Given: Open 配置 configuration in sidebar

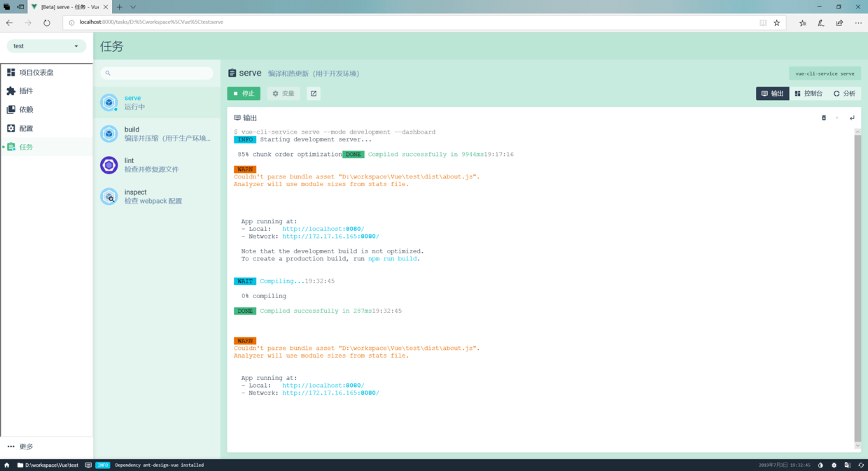Looking at the screenshot, I should pyautogui.click(x=46, y=128).
